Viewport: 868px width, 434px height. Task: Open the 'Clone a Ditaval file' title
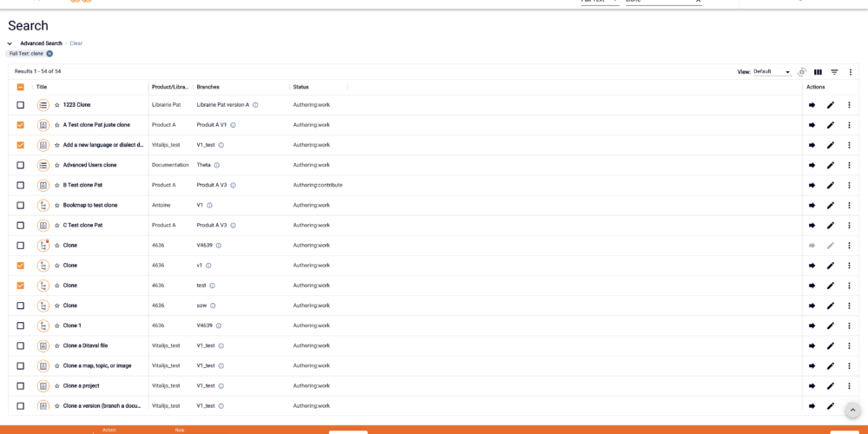(85, 346)
